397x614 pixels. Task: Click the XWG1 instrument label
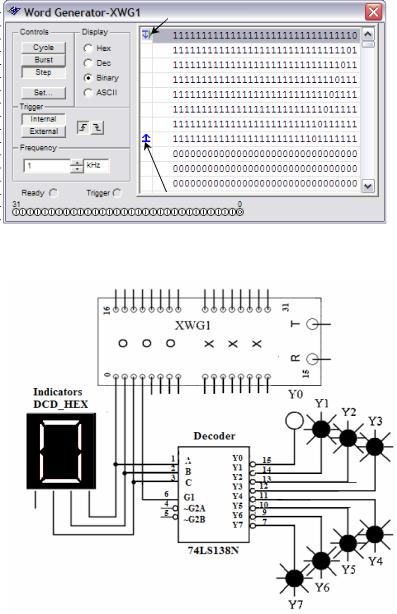pyautogui.click(x=193, y=325)
